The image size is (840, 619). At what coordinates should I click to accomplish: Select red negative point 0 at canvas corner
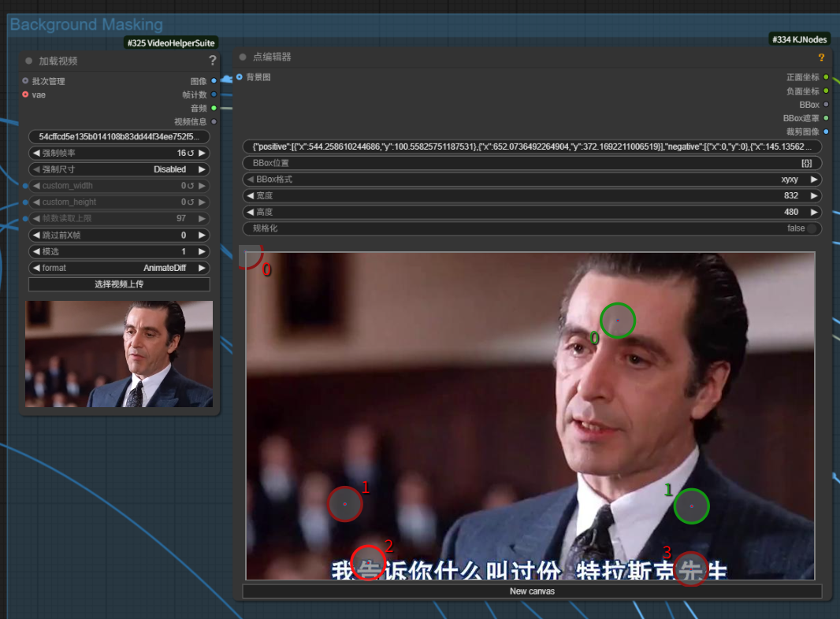pyautogui.click(x=248, y=255)
